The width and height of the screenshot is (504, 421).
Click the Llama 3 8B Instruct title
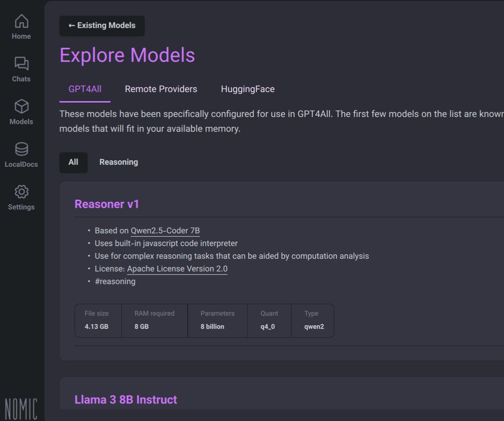pos(126,399)
